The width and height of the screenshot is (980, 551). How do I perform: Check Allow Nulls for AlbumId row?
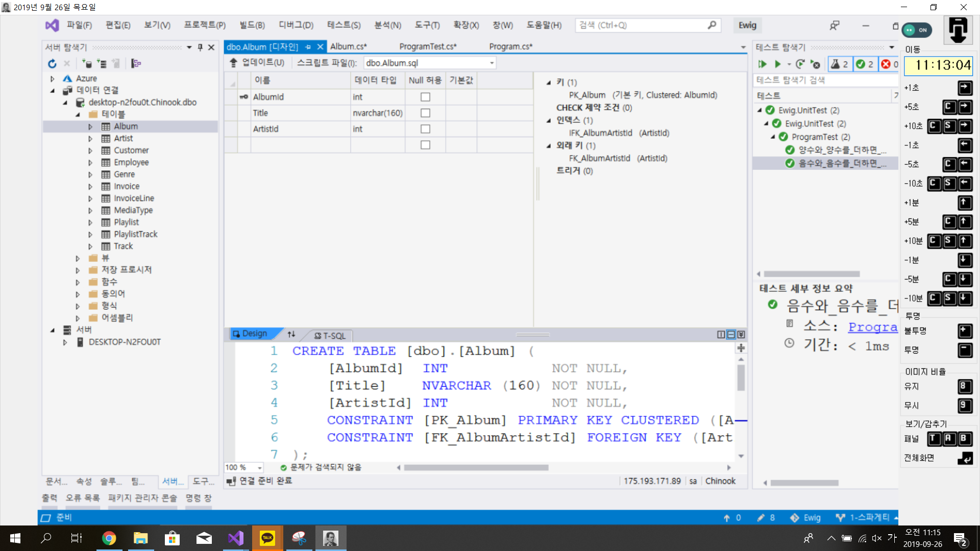[425, 97]
